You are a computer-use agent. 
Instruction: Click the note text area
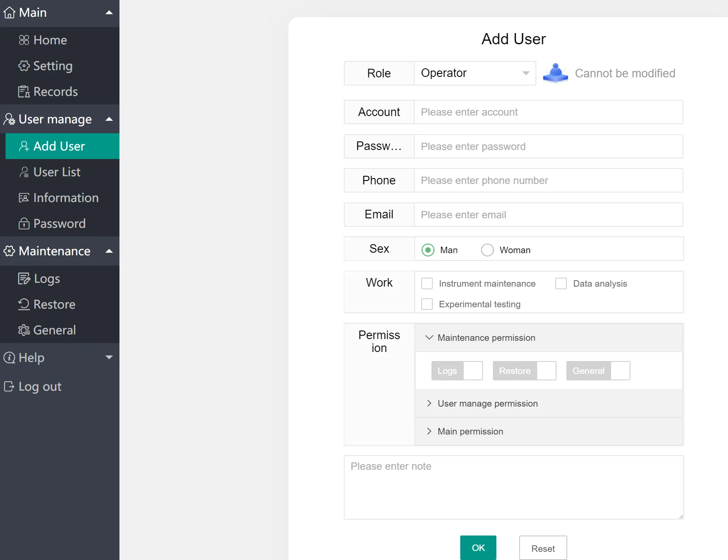tap(514, 487)
